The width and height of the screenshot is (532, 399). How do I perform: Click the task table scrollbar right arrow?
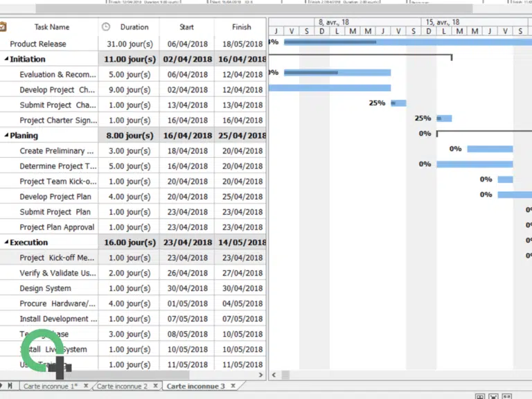[x=261, y=375]
